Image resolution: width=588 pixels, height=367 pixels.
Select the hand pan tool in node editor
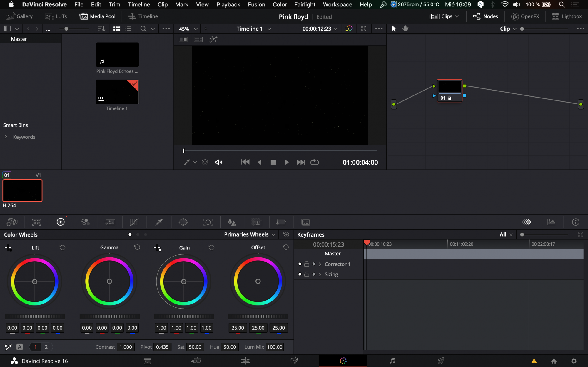(406, 29)
